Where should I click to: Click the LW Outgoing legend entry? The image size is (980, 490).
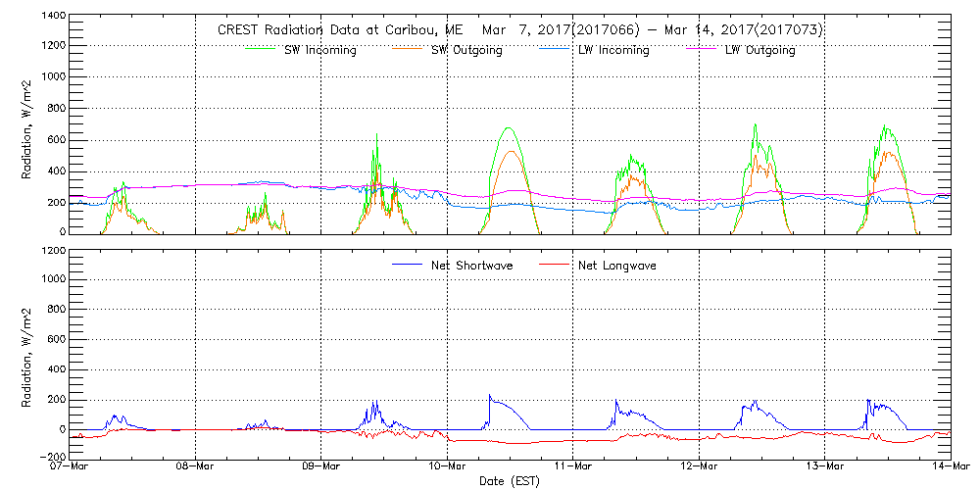[x=760, y=51]
